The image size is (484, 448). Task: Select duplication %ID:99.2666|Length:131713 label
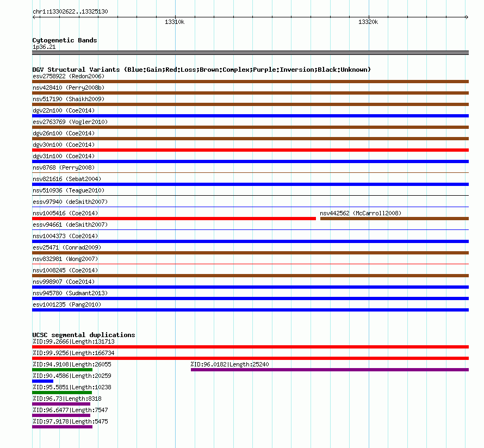click(x=73, y=341)
